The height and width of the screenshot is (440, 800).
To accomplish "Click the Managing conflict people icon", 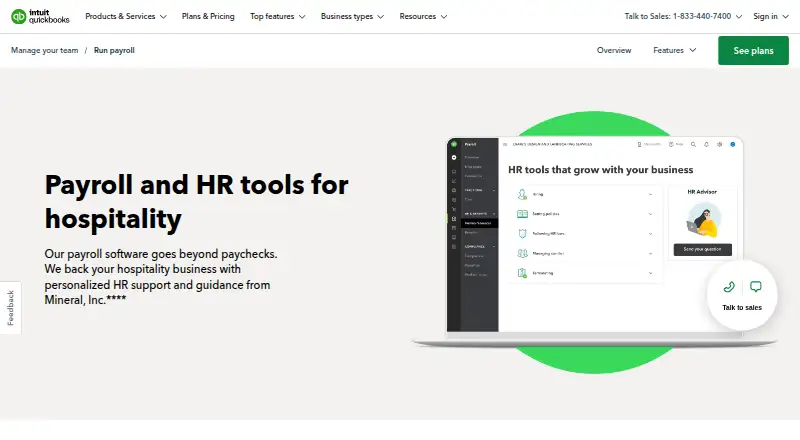I will [522, 253].
